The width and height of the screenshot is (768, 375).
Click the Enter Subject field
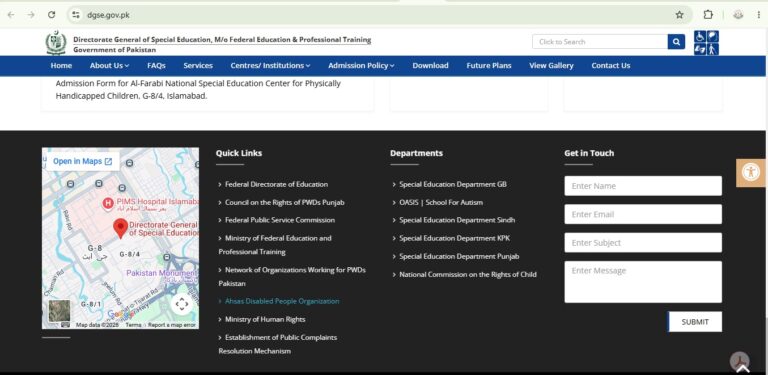pos(643,243)
